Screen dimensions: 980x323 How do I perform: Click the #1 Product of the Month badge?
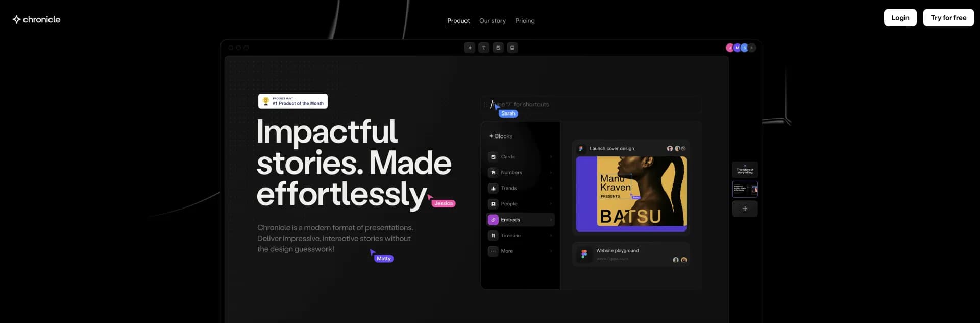point(293,101)
